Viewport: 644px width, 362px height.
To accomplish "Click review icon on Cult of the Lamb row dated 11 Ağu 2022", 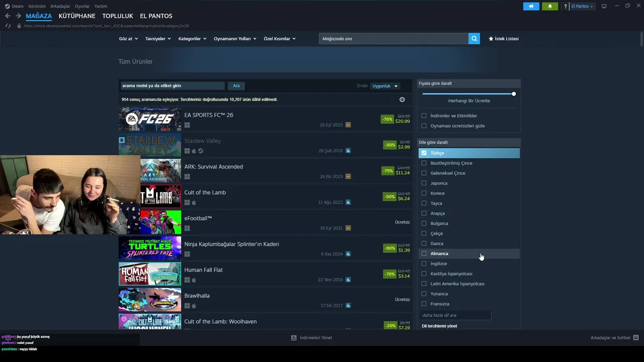I will 348,202.
